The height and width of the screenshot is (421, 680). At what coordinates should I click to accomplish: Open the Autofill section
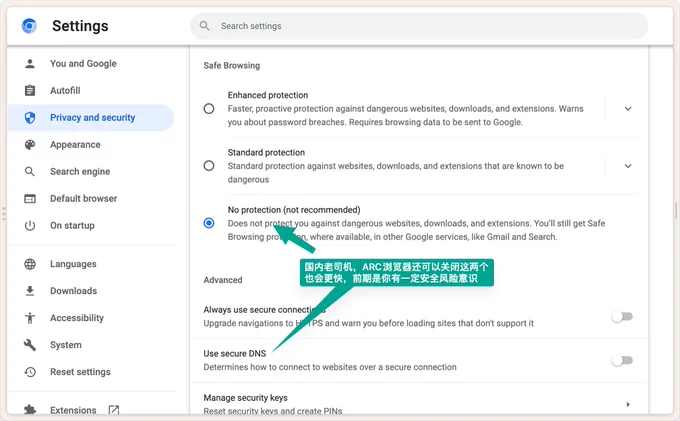(91, 91)
